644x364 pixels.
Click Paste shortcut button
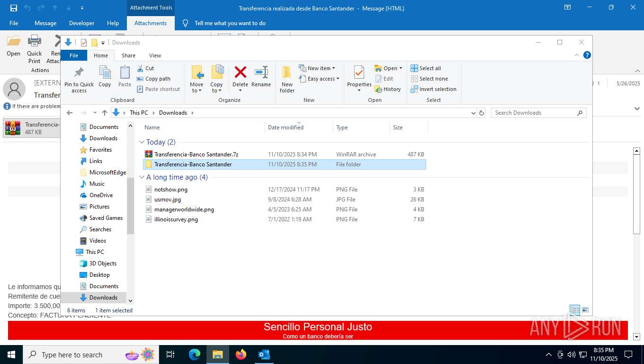tap(158, 89)
